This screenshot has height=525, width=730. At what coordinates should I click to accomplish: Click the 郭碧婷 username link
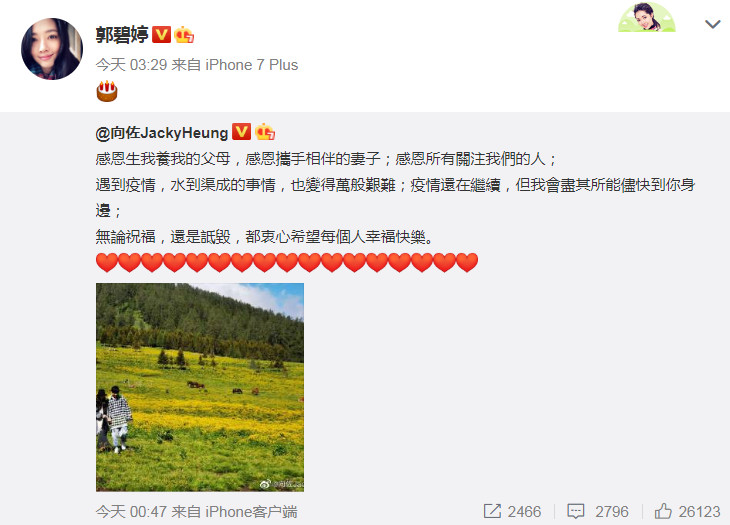[122, 35]
